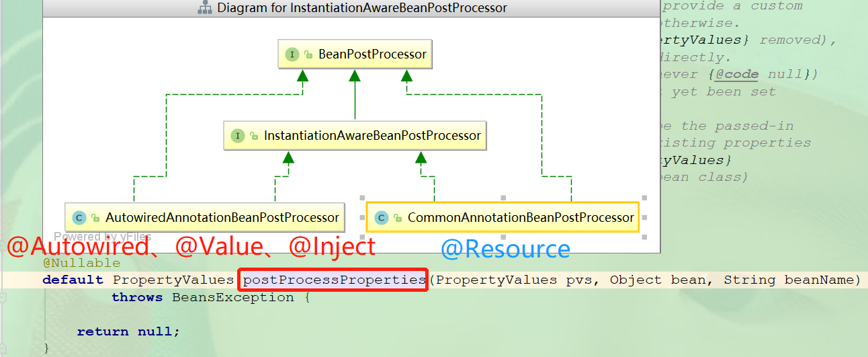Click the @Nullable annotation in code
Image resolution: width=868 pixels, height=357 pixels.
pos(81,263)
